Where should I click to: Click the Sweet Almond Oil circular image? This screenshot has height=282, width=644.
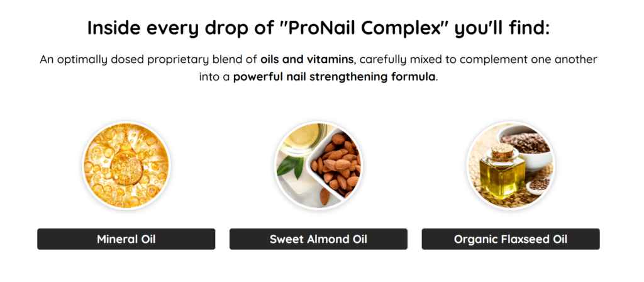point(318,165)
